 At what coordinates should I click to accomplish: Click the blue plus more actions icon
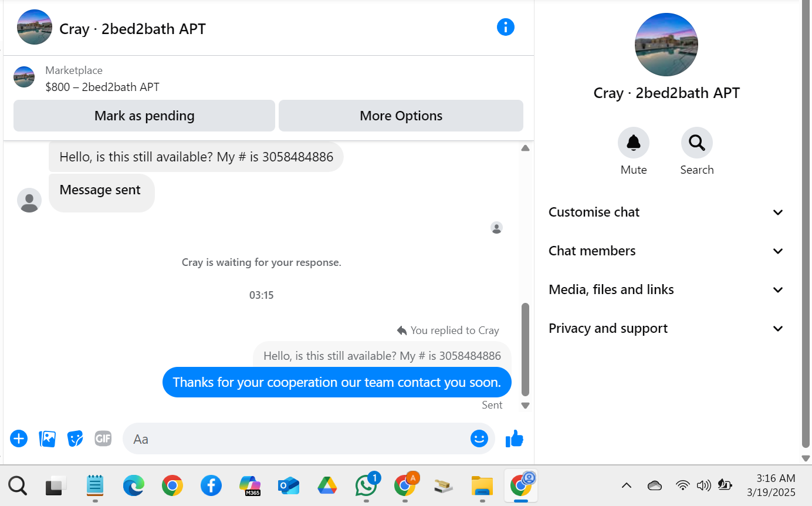click(19, 438)
